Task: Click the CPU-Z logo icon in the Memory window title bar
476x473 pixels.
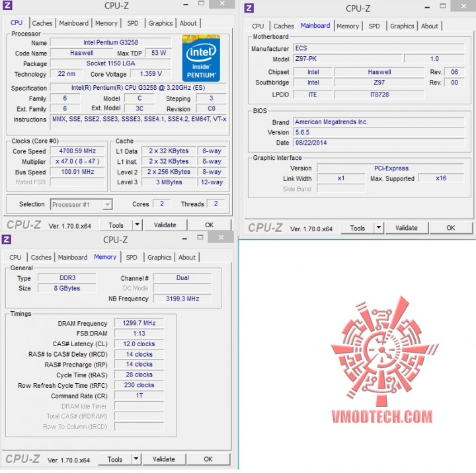Action: click(7, 239)
